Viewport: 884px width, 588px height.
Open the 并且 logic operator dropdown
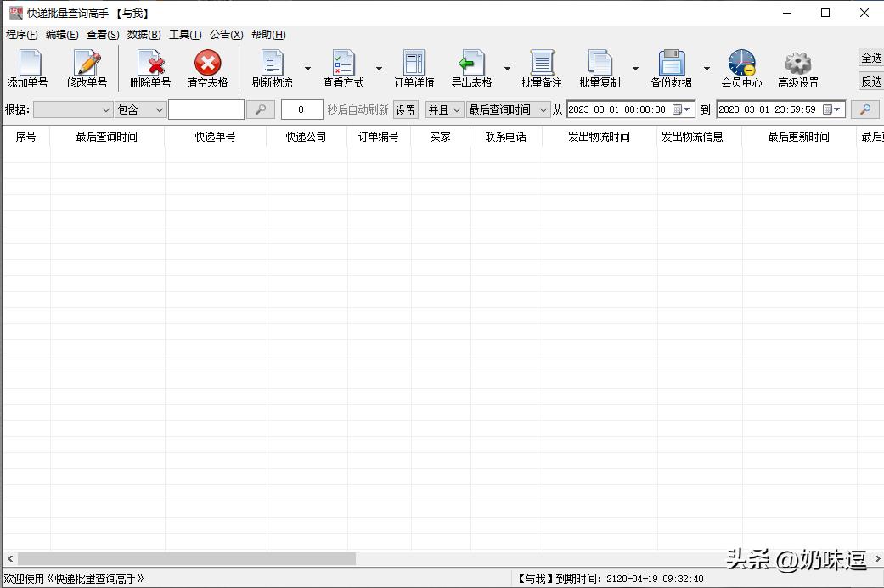[x=444, y=109]
